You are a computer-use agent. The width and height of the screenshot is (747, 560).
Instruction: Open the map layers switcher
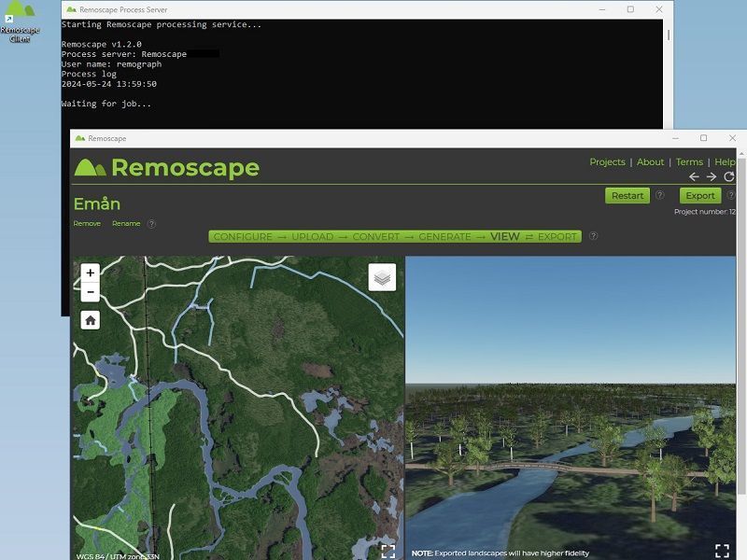[382, 277]
